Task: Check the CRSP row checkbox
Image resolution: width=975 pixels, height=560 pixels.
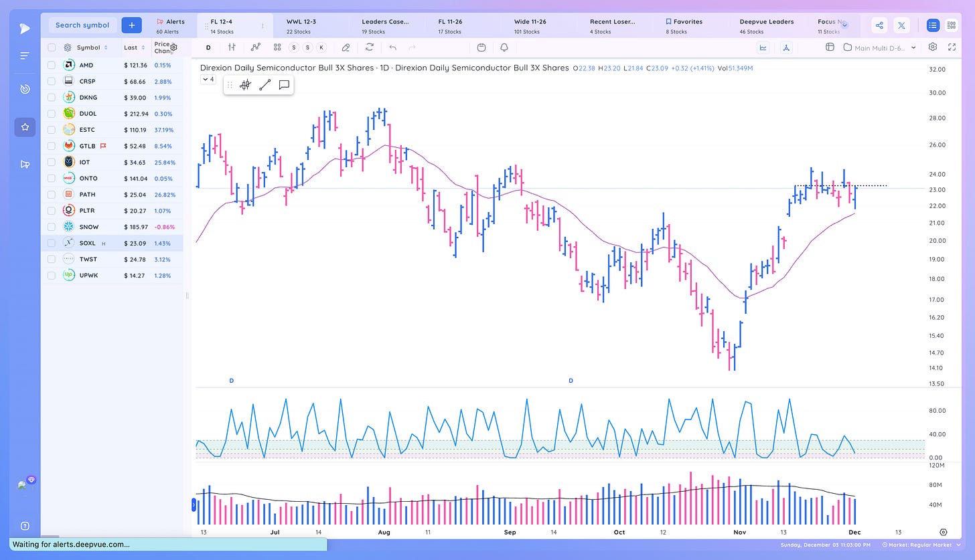Action: 52,81
